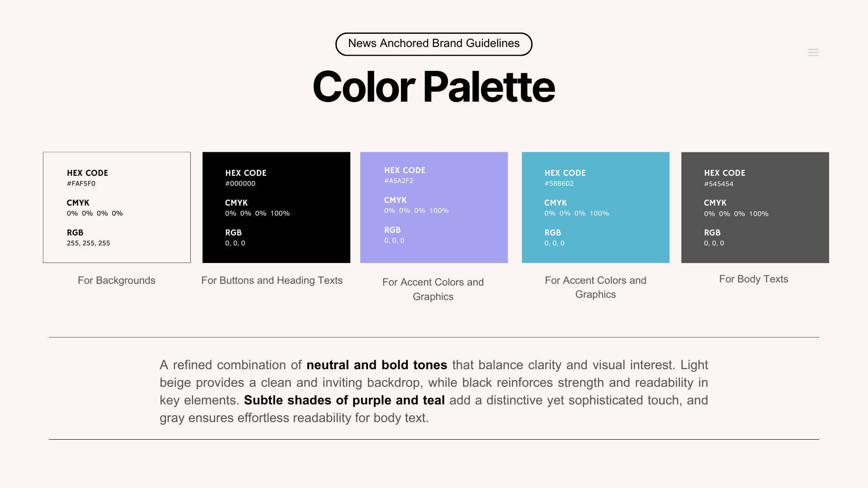Click the #58B6D2 hex code text

click(559, 183)
